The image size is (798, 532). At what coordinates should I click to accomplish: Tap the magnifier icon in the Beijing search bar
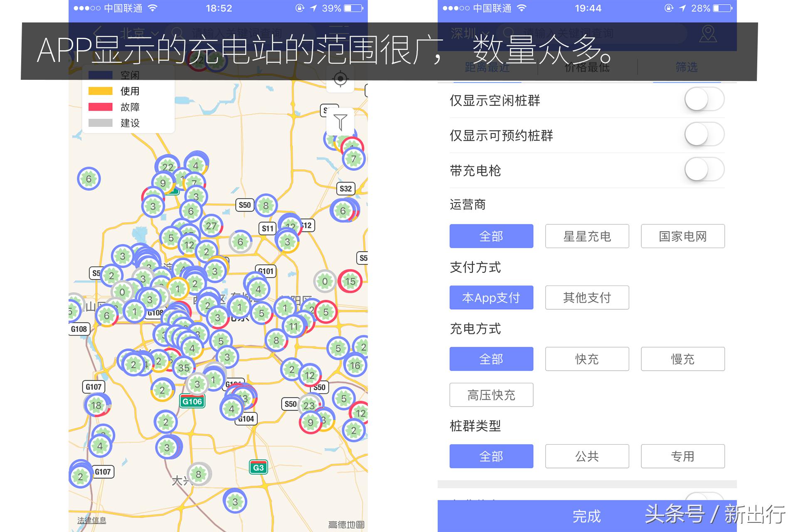point(178,32)
